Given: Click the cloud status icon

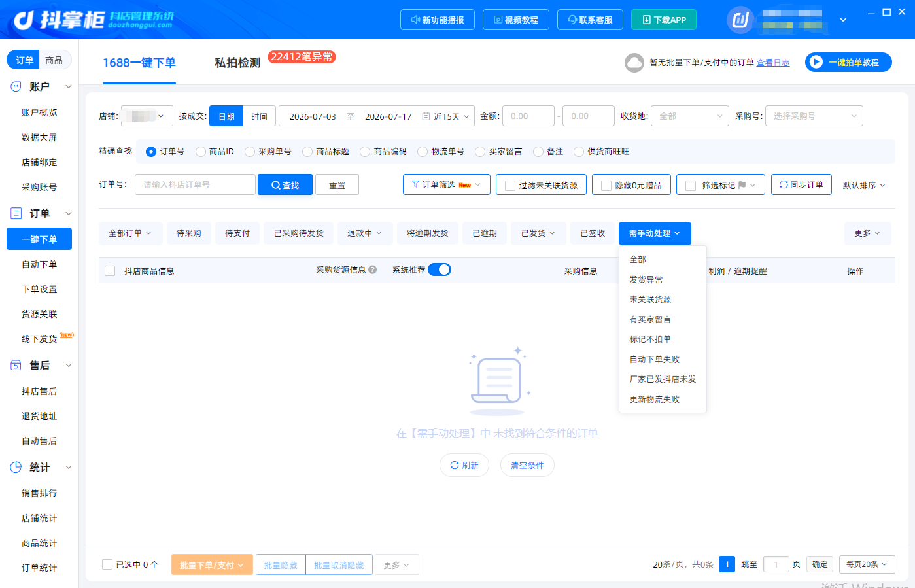Looking at the screenshot, I should (x=634, y=63).
